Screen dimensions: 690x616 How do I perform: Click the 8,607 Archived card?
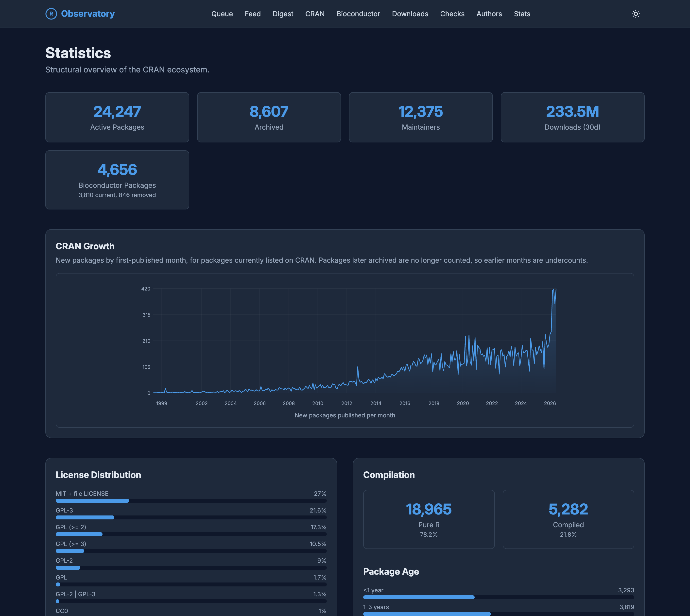(x=269, y=117)
